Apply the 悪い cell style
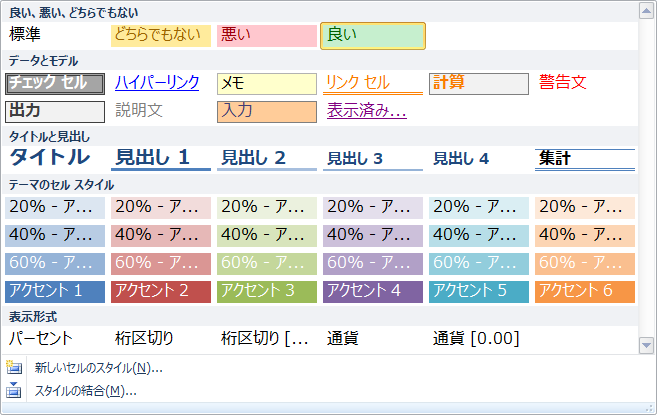The width and height of the screenshot is (657, 415). click(x=267, y=35)
